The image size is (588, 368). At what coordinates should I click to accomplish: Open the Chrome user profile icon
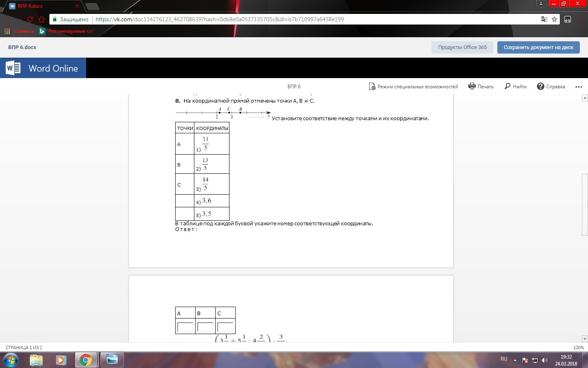541,4
